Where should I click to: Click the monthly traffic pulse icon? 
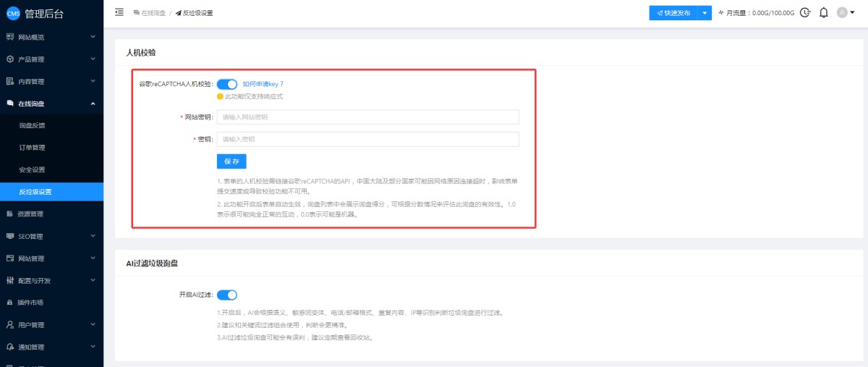point(721,13)
